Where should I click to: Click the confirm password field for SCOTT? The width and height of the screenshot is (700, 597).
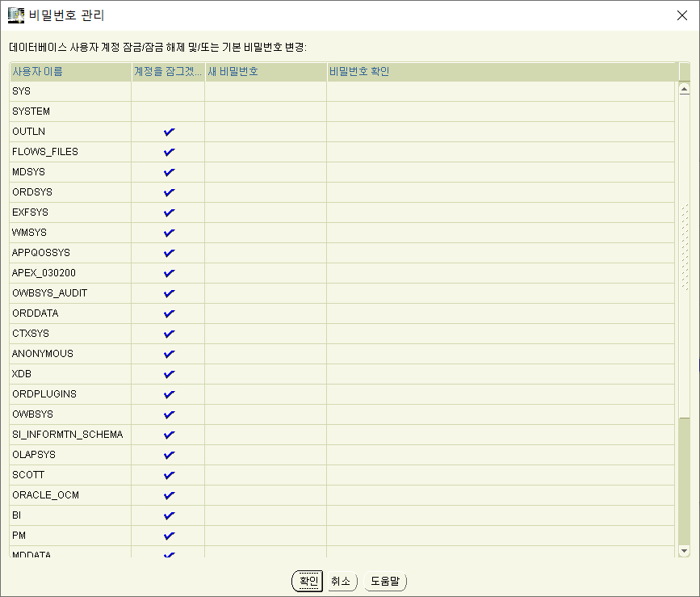pos(501,475)
